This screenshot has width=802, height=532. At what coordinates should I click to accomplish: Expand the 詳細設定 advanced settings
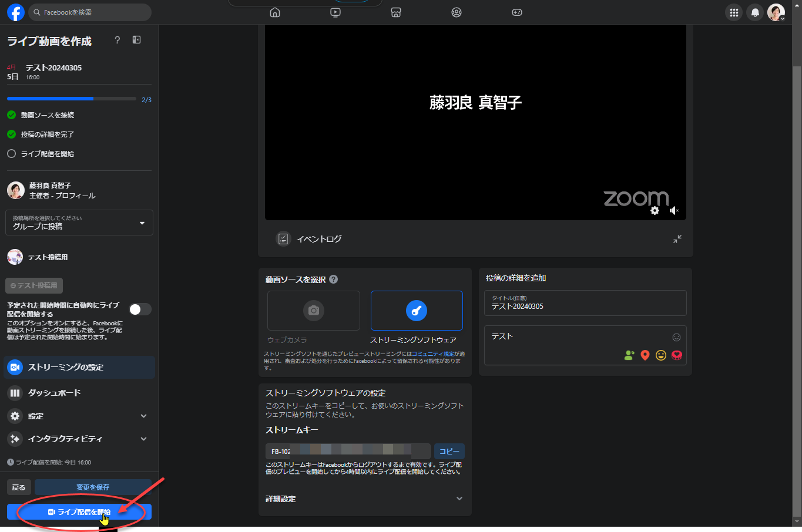[365, 499]
